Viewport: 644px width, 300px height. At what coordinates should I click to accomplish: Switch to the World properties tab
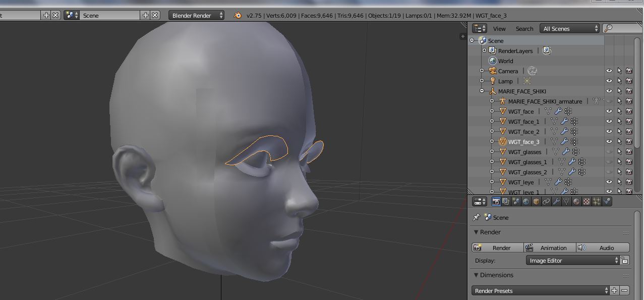pyautogui.click(x=526, y=202)
